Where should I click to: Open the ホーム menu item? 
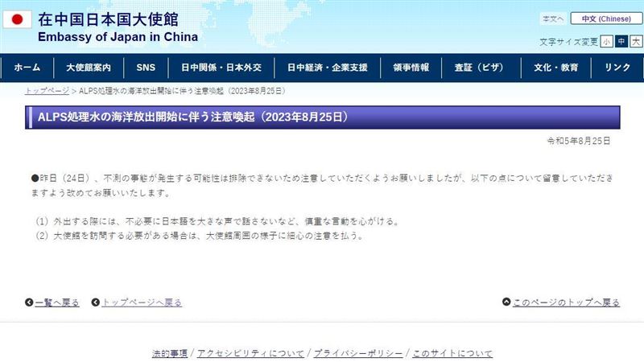[27, 68]
